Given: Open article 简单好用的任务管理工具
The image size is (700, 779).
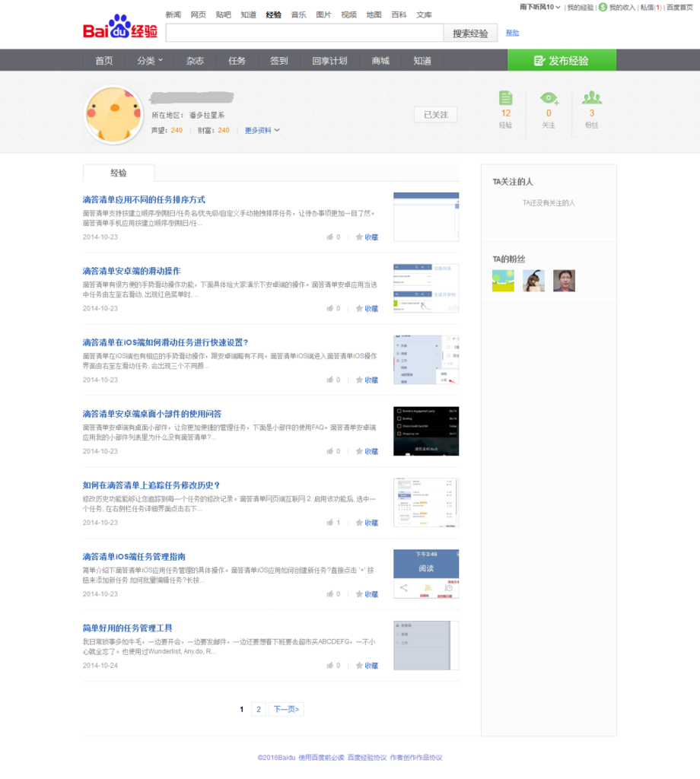Looking at the screenshot, I should click(128, 628).
